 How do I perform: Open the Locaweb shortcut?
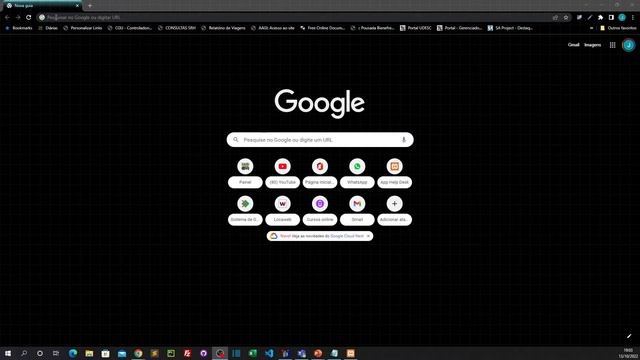pyautogui.click(x=282, y=210)
